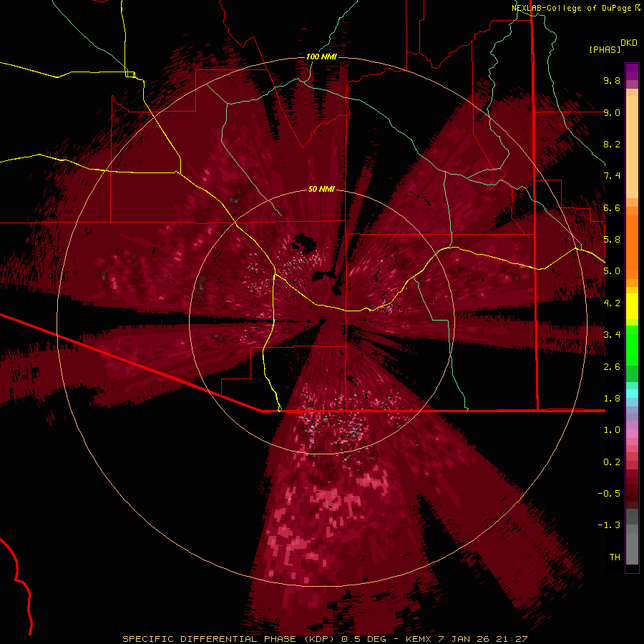Click the -0.5 value on the color scale
Viewport: 644px width, 644px height.
[x=609, y=494]
